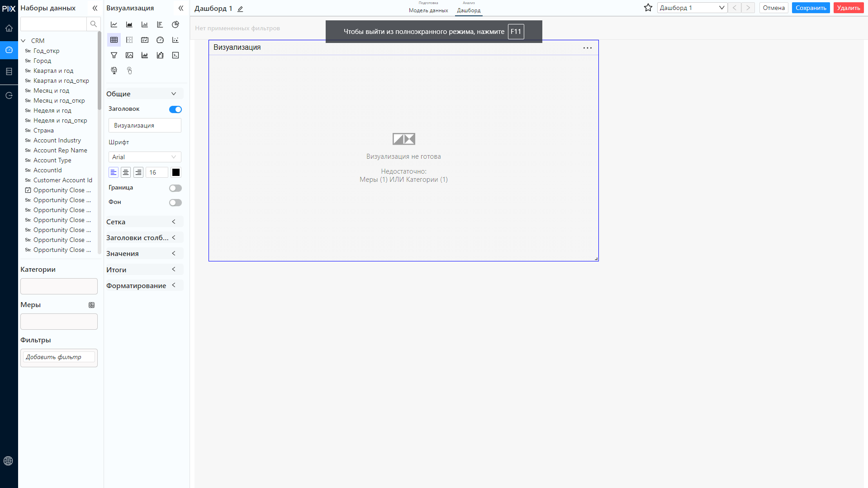Open the black font color swatch

[176, 172]
